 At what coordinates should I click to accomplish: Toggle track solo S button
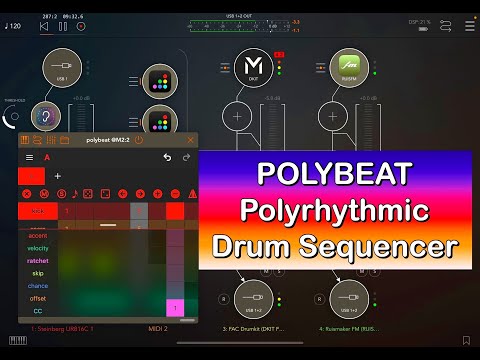click(61, 194)
